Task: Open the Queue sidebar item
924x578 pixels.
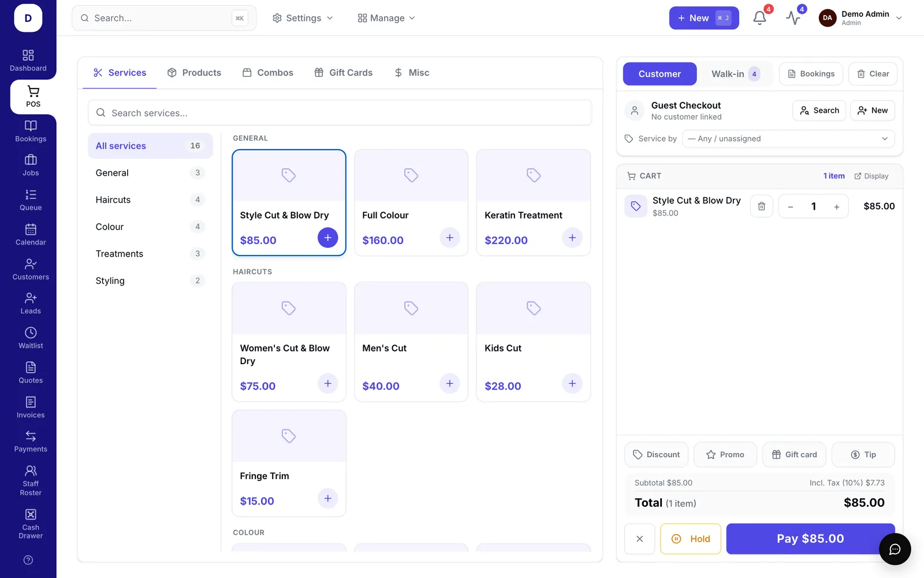Action: (31, 200)
